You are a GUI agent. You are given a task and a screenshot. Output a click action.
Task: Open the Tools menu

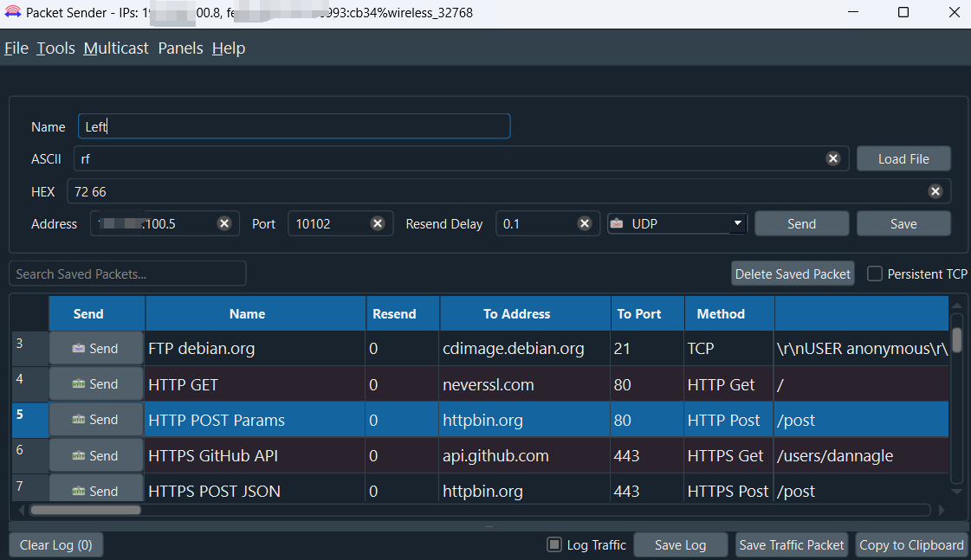point(55,48)
